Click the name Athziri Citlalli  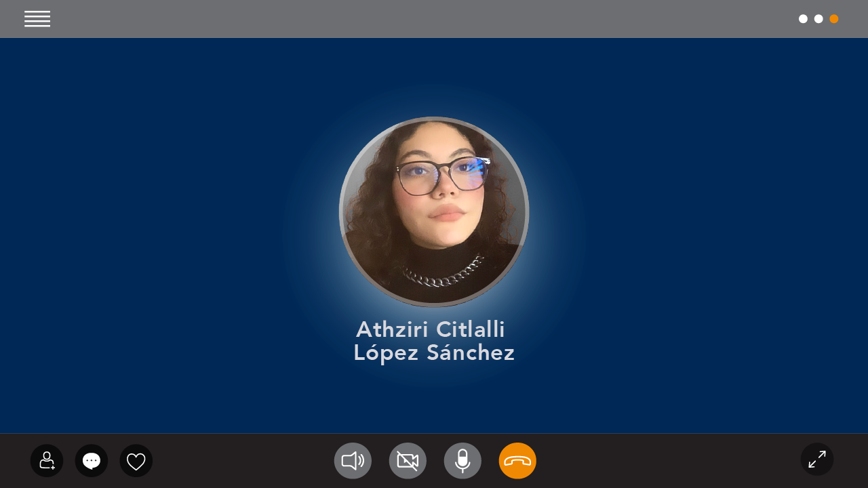point(431,329)
